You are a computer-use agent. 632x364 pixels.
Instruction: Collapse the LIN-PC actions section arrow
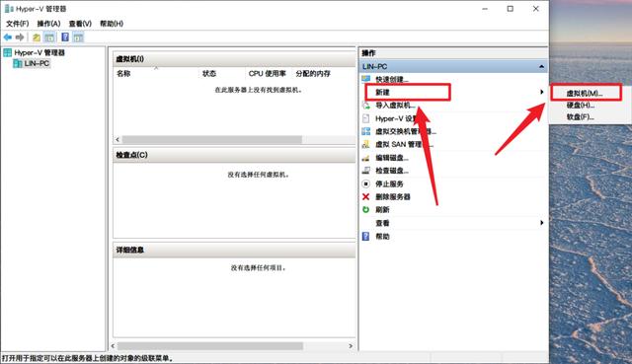pyautogui.click(x=542, y=66)
